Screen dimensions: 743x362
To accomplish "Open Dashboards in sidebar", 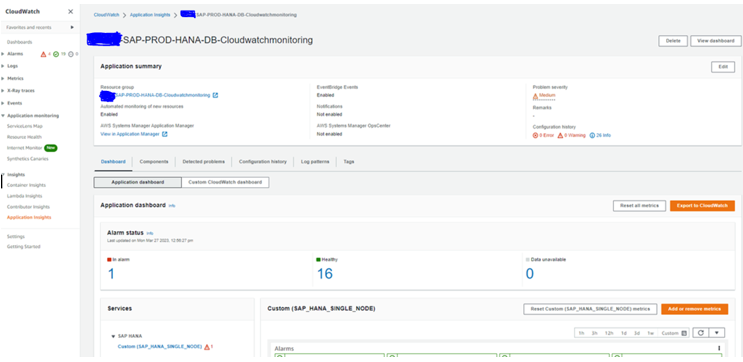I will tap(19, 42).
